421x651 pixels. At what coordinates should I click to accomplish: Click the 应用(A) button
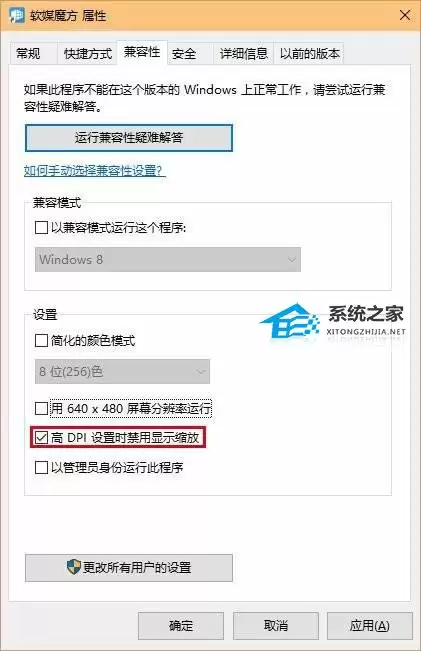pos(370,626)
